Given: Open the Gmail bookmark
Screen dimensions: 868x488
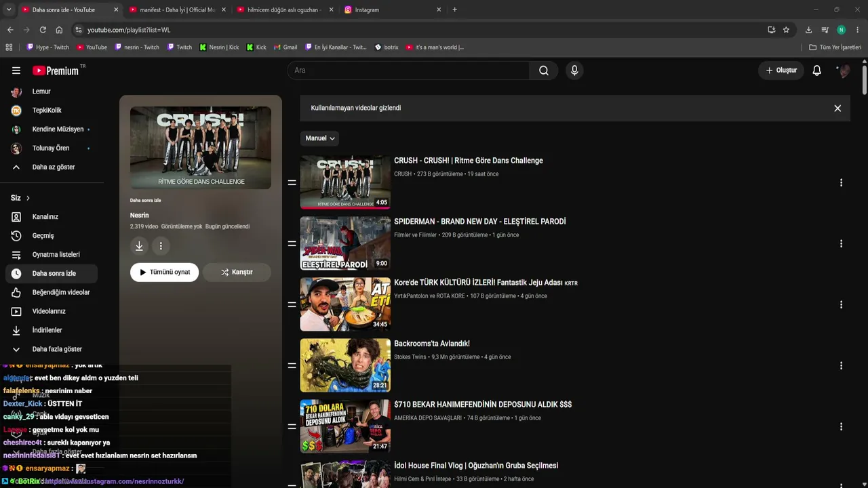Looking at the screenshot, I should (x=285, y=47).
